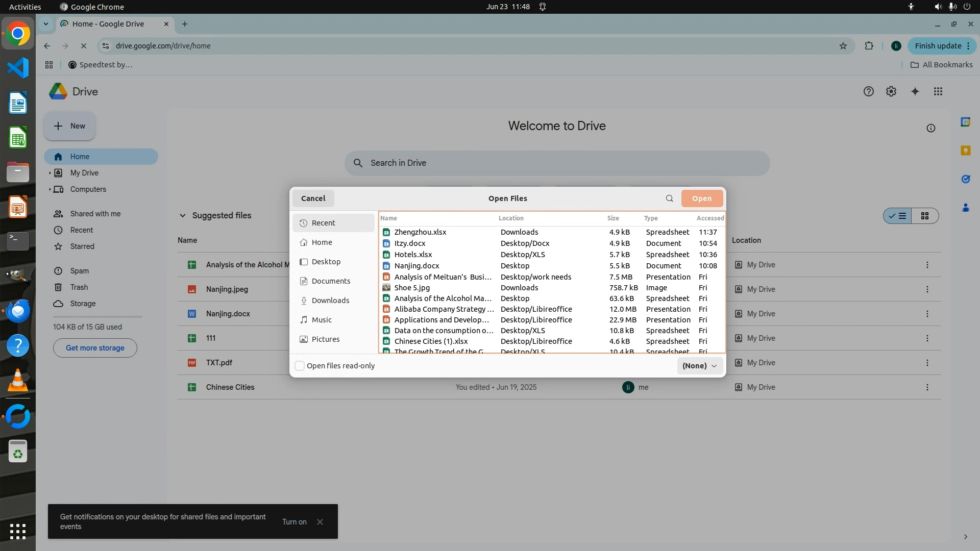Select Downloads in file dialog sidebar
The image size is (980, 551).
[x=330, y=300]
